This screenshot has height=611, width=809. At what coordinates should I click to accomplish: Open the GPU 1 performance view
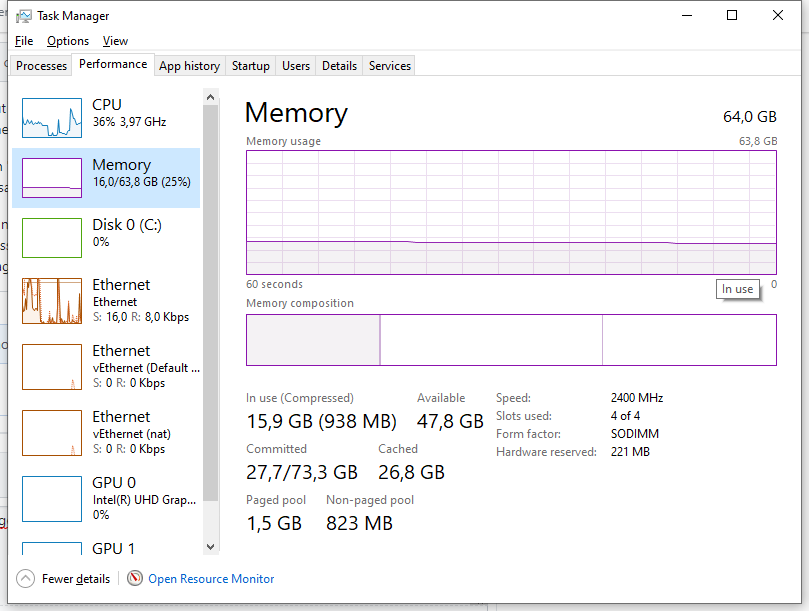point(110,548)
